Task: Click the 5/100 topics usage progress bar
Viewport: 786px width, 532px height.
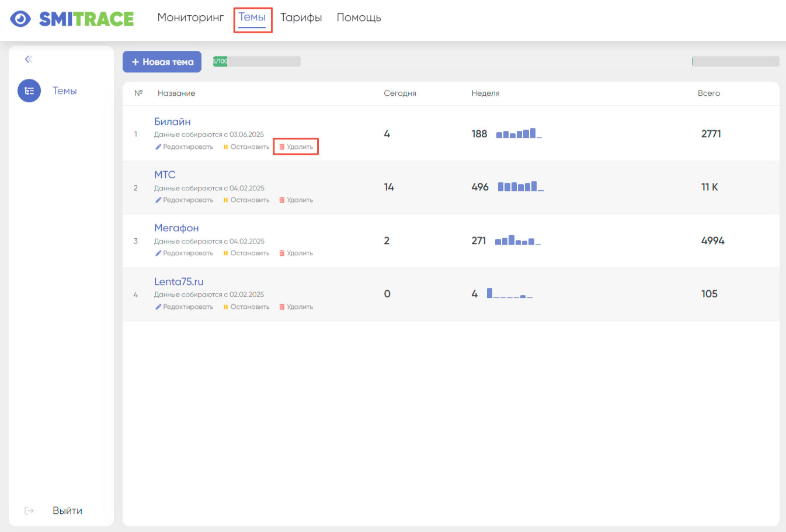Action: pyautogui.click(x=256, y=61)
